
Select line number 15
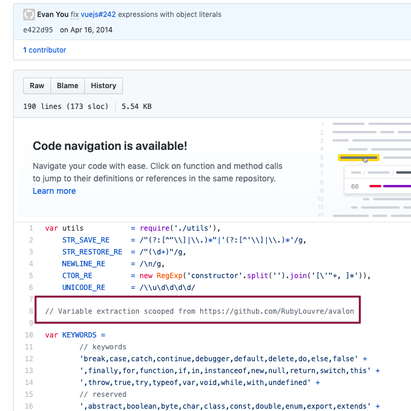[29, 394]
